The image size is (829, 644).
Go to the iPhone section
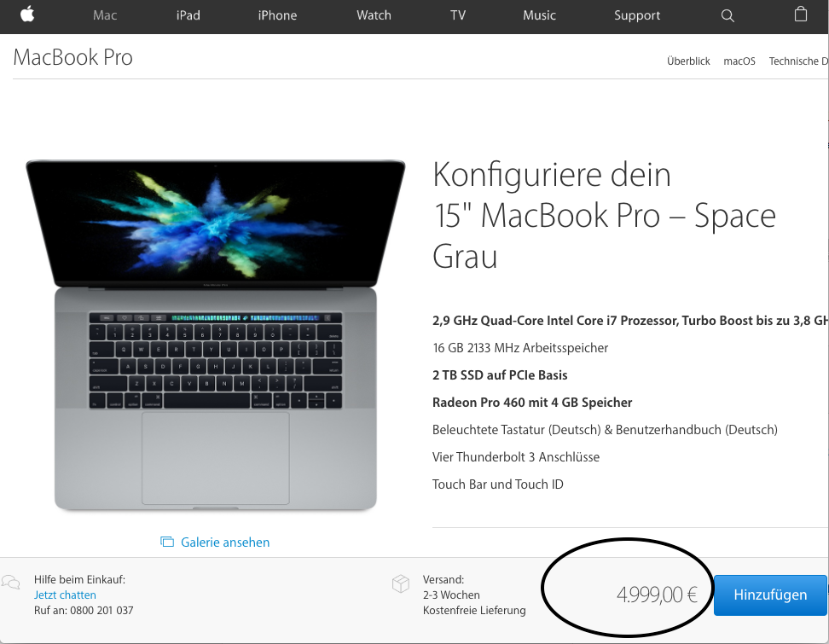[277, 15]
